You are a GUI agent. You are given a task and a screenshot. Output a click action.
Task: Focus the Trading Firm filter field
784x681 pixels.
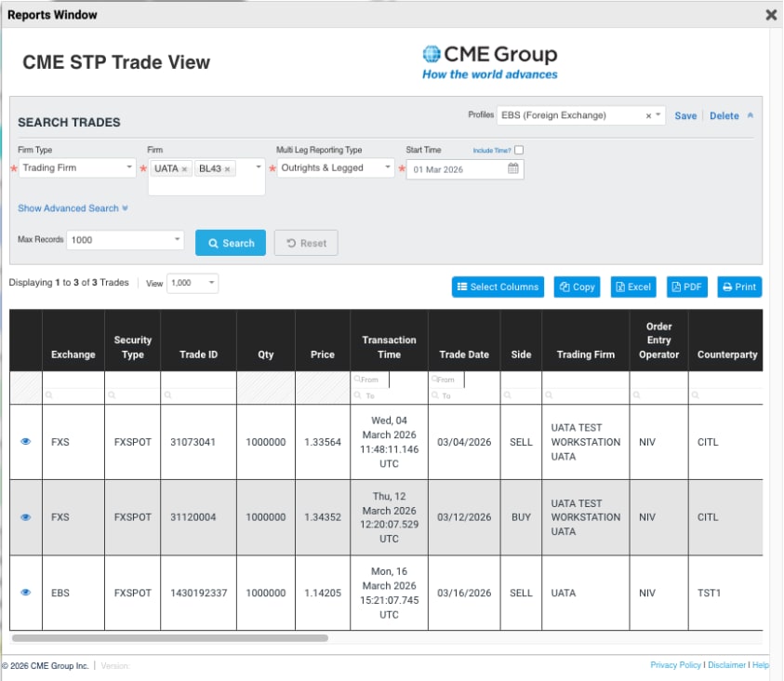pos(586,395)
